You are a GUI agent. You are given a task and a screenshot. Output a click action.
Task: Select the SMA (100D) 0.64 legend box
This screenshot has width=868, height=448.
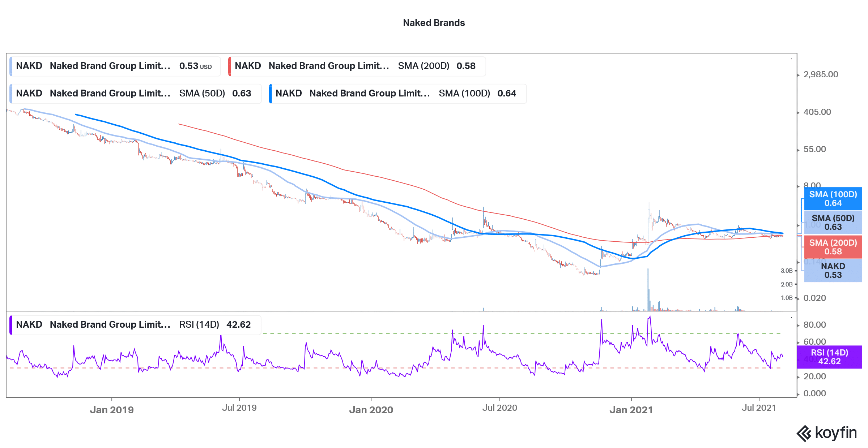coord(397,94)
